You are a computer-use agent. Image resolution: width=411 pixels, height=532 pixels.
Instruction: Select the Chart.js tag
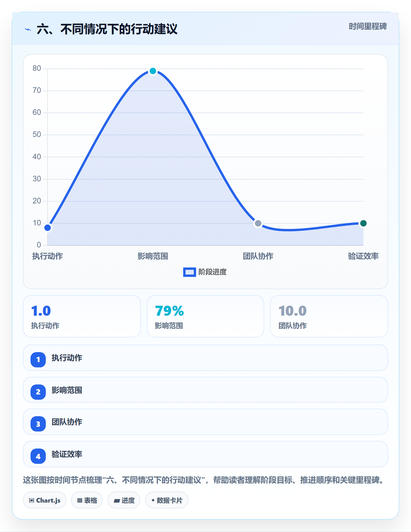pos(45,500)
